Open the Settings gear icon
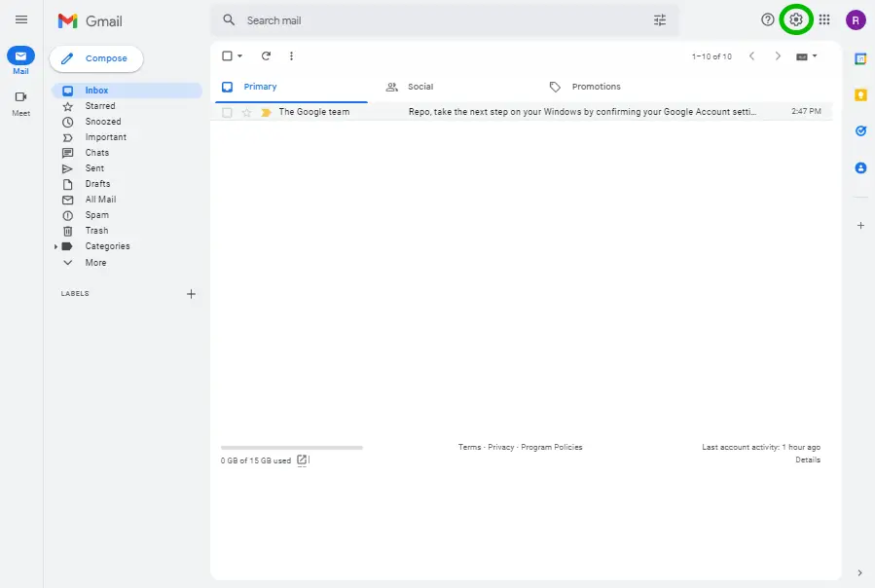 click(x=796, y=19)
